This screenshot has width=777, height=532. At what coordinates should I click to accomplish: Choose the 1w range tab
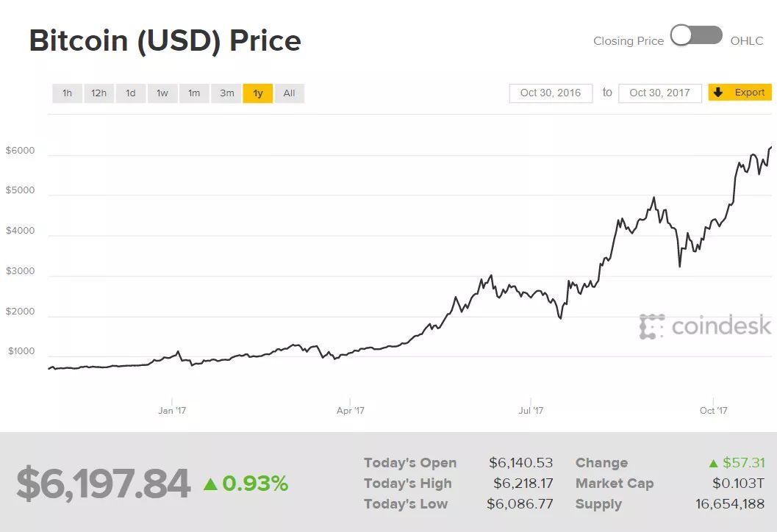[x=162, y=93]
